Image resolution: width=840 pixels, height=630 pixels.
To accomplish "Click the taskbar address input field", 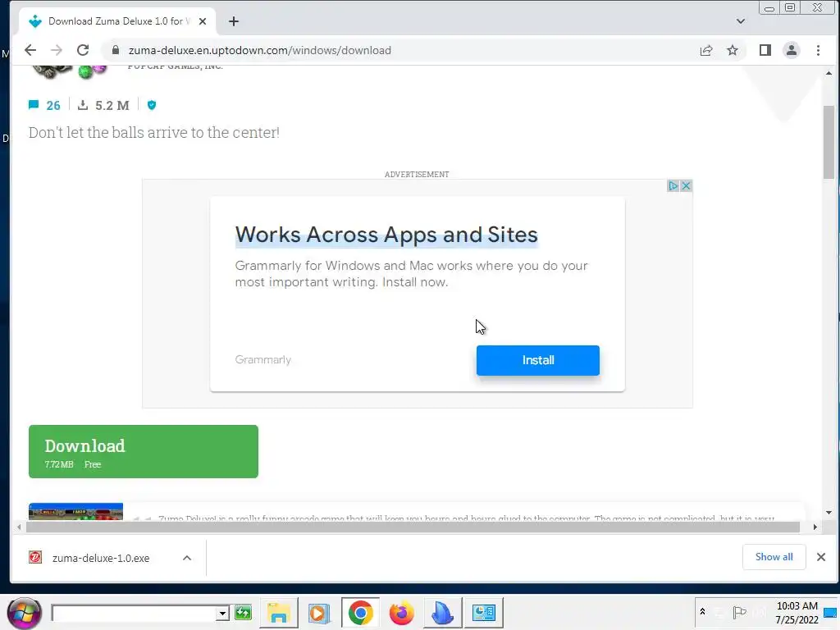I will (x=134, y=613).
